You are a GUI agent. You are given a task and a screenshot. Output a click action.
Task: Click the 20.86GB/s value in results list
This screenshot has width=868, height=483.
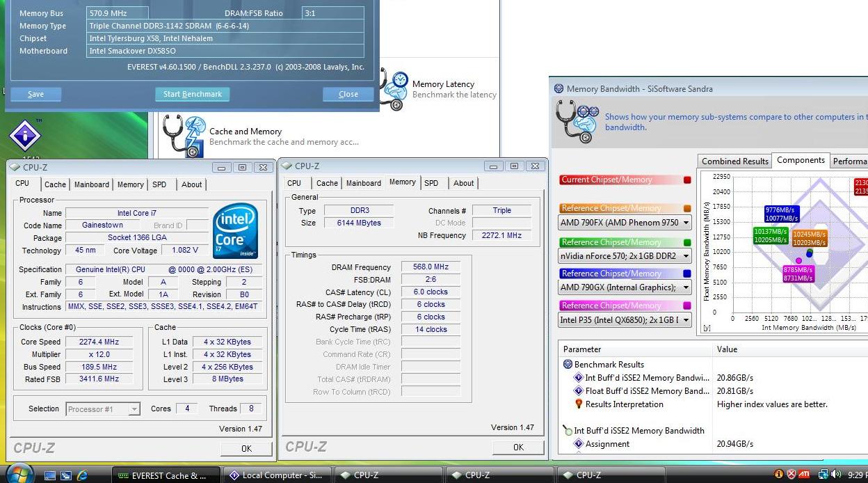[x=735, y=378]
